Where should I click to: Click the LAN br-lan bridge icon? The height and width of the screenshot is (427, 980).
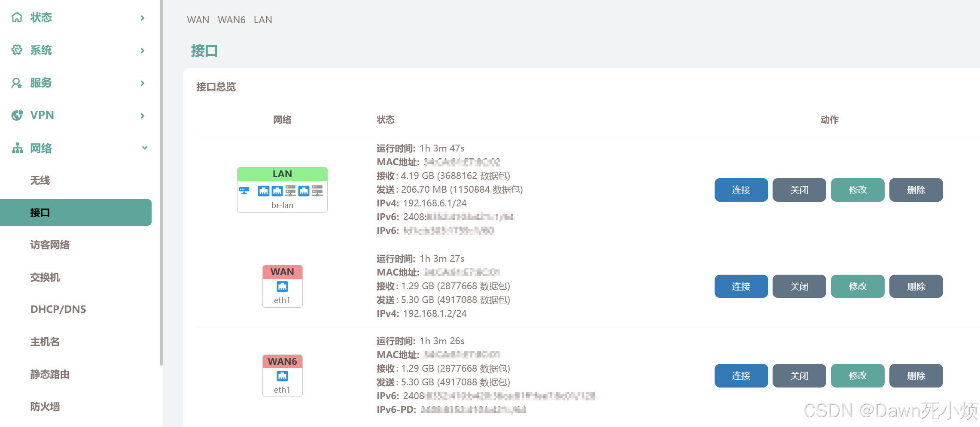244,191
